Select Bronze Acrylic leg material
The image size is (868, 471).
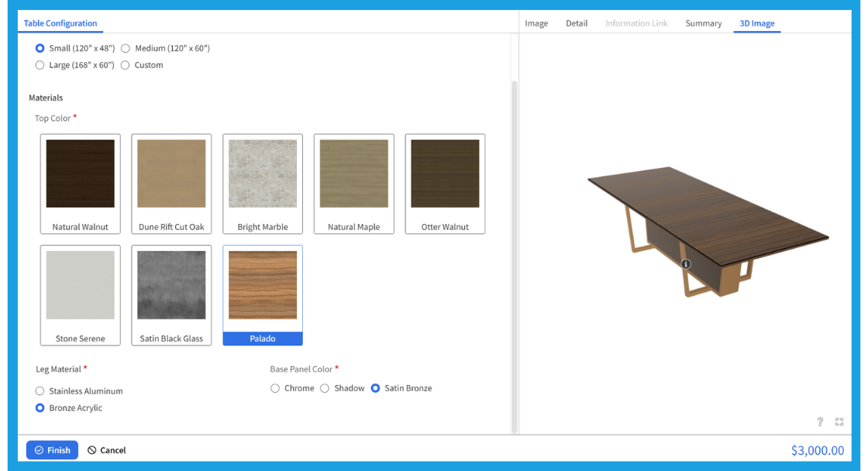(x=40, y=408)
